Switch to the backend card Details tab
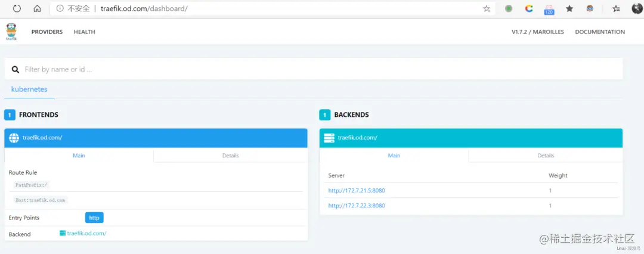 pyautogui.click(x=546, y=156)
